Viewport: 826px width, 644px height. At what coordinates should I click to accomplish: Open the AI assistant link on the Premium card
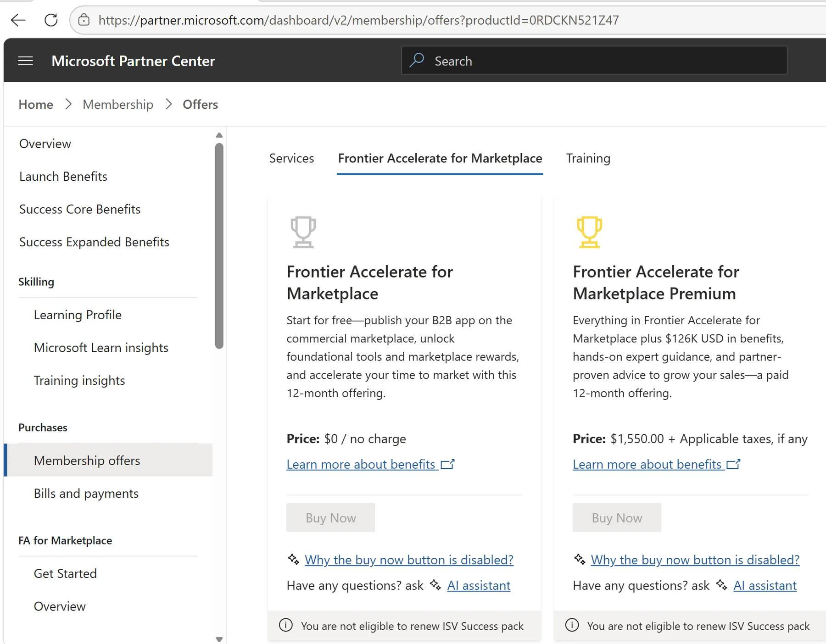[765, 586]
